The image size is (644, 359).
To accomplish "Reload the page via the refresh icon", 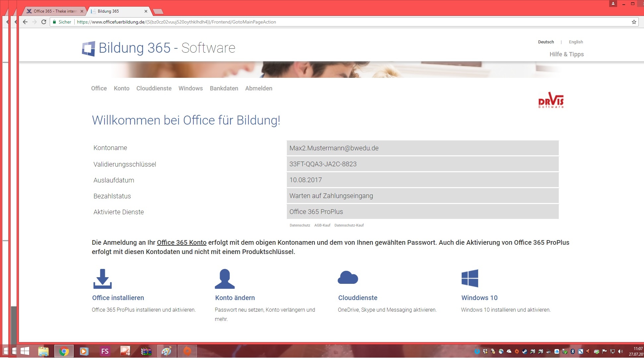I will pyautogui.click(x=43, y=22).
